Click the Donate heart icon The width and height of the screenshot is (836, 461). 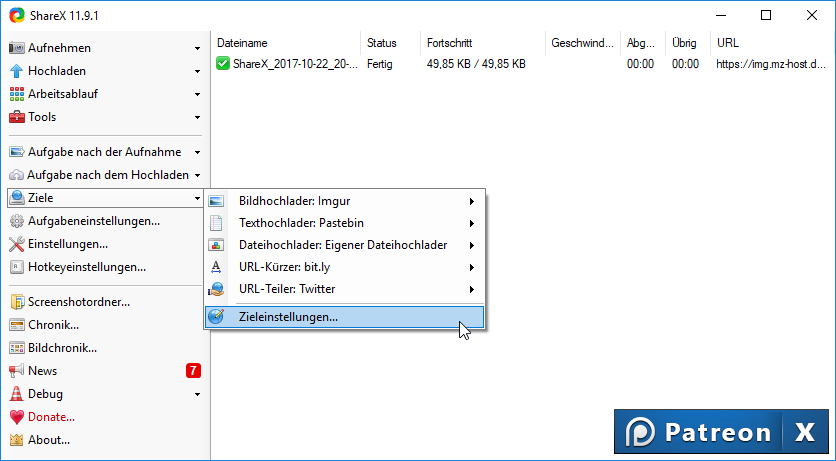[17, 417]
